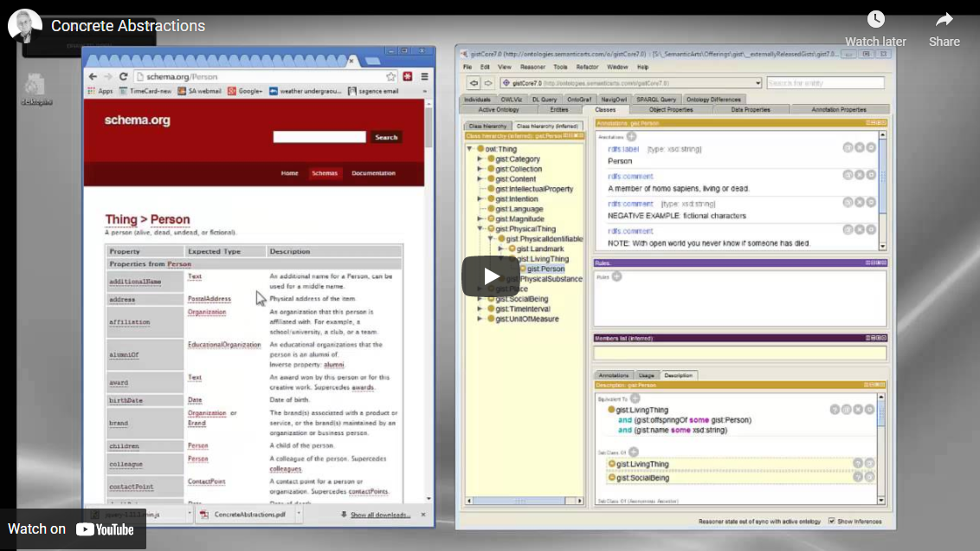The height and width of the screenshot is (551, 980).
Task: Click Protege forward navigation arrow
Action: [x=488, y=83]
